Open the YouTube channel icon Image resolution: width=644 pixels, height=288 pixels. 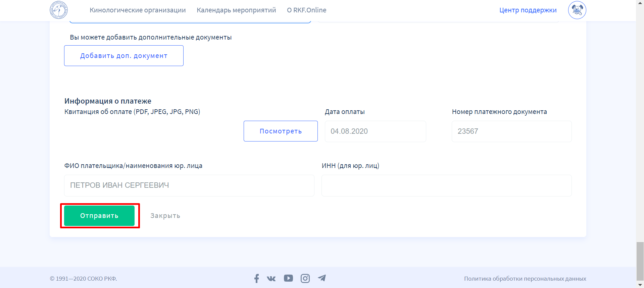pos(288,278)
